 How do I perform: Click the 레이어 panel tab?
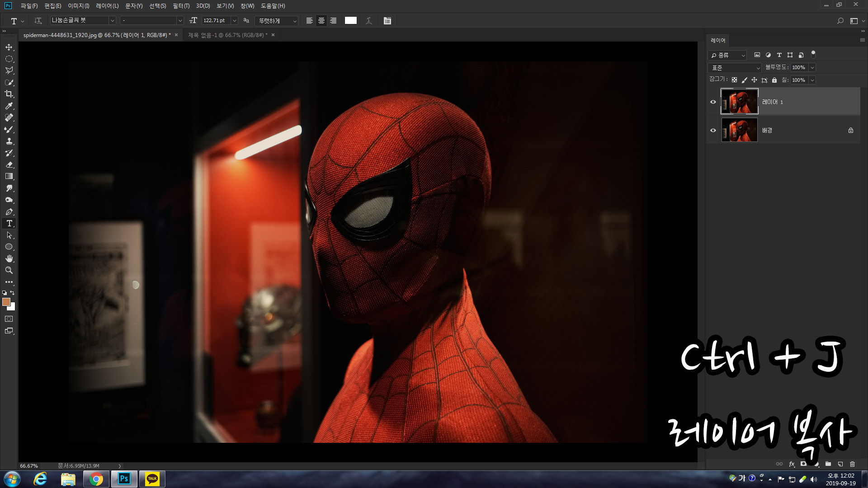click(718, 41)
